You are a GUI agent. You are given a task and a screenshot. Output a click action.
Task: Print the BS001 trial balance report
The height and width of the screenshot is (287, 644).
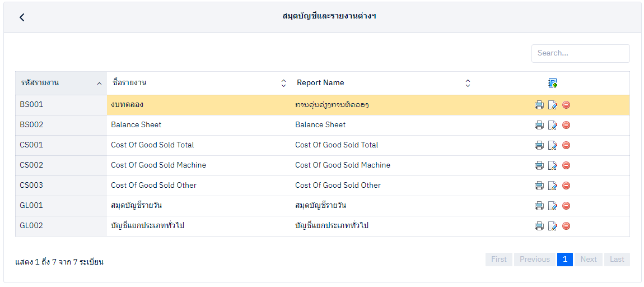[539, 105]
